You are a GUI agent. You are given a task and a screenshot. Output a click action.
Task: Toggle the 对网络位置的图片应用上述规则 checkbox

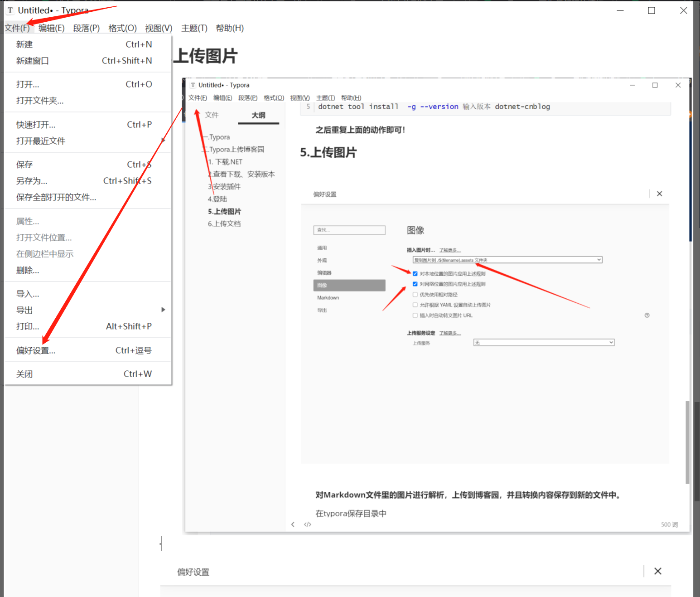coord(415,284)
